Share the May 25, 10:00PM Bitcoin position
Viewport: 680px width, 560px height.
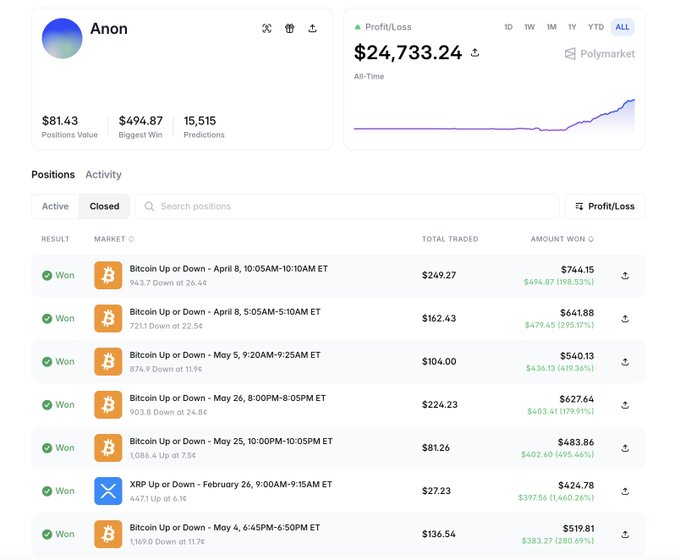coord(625,448)
